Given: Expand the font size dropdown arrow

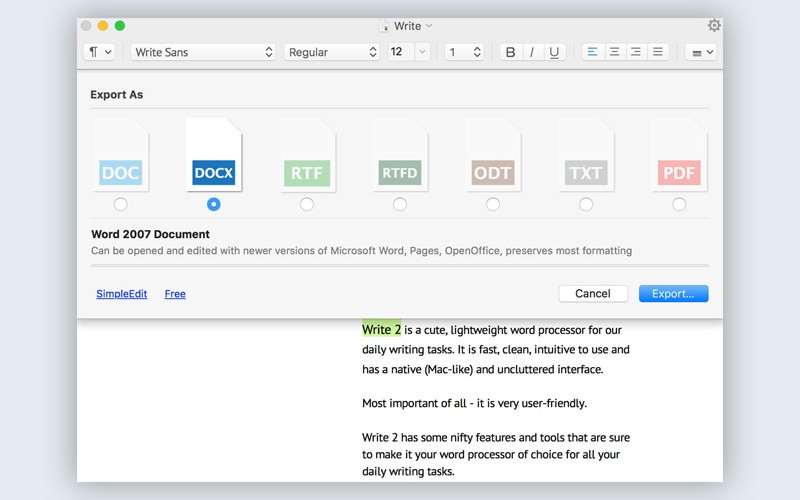Looking at the screenshot, I should (x=422, y=52).
